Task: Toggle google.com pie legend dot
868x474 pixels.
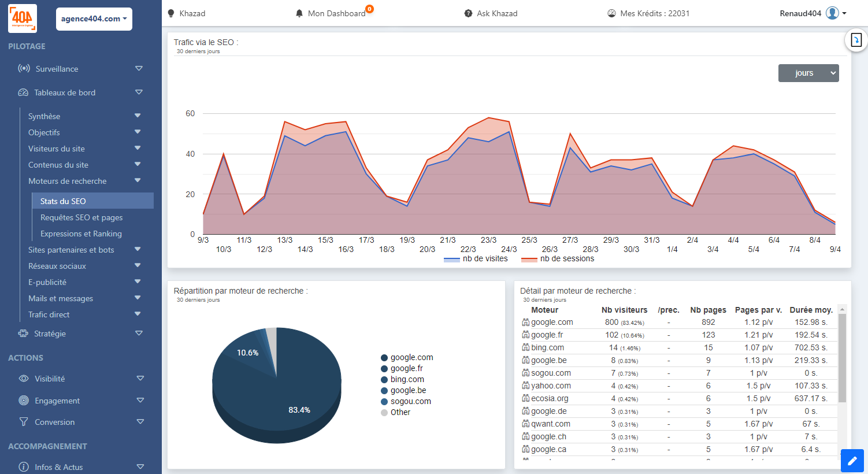Action: pos(384,358)
